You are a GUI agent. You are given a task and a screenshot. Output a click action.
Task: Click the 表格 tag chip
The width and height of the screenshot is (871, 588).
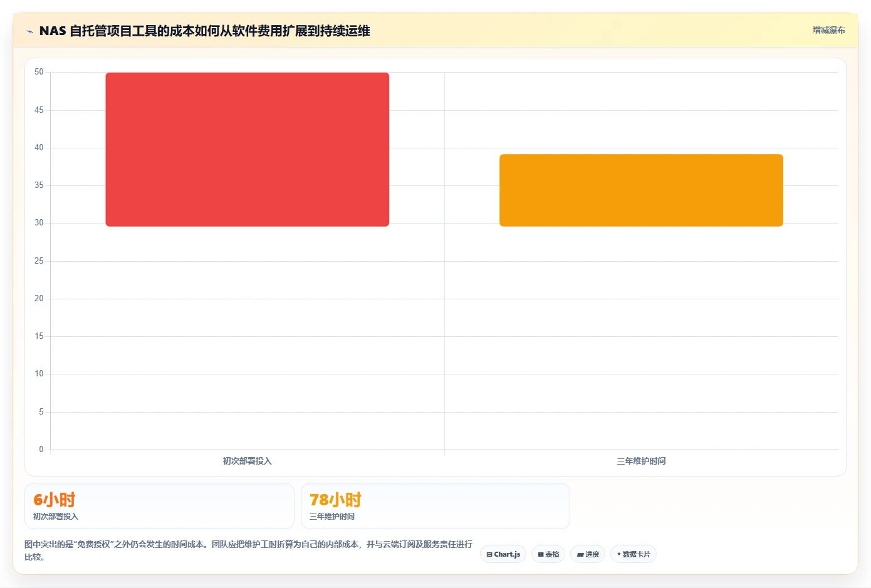pos(548,554)
